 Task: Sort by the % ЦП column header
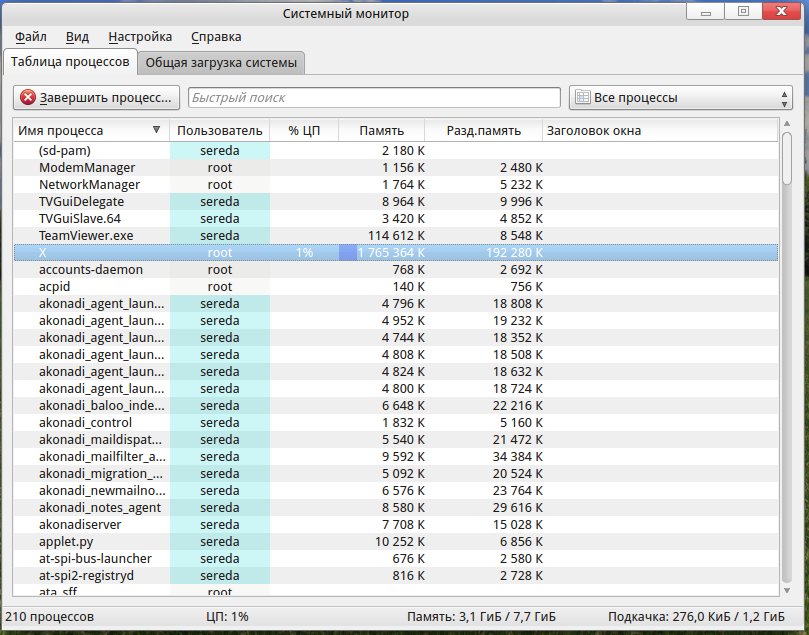point(304,131)
